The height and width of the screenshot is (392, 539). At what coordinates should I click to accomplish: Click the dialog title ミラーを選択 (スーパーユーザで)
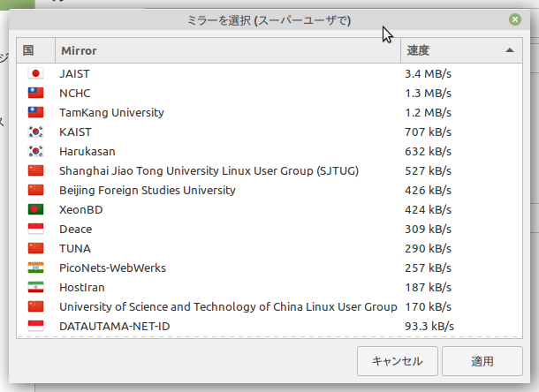tap(269, 20)
